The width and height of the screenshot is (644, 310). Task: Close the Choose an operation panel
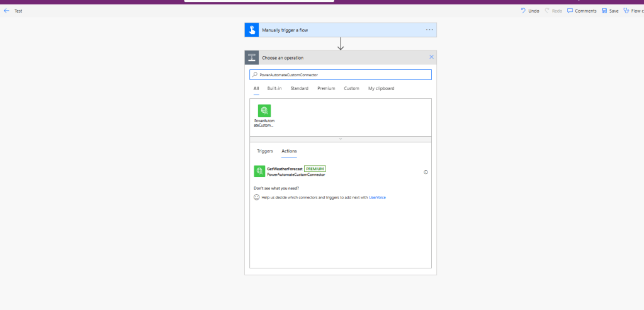(431, 57)
